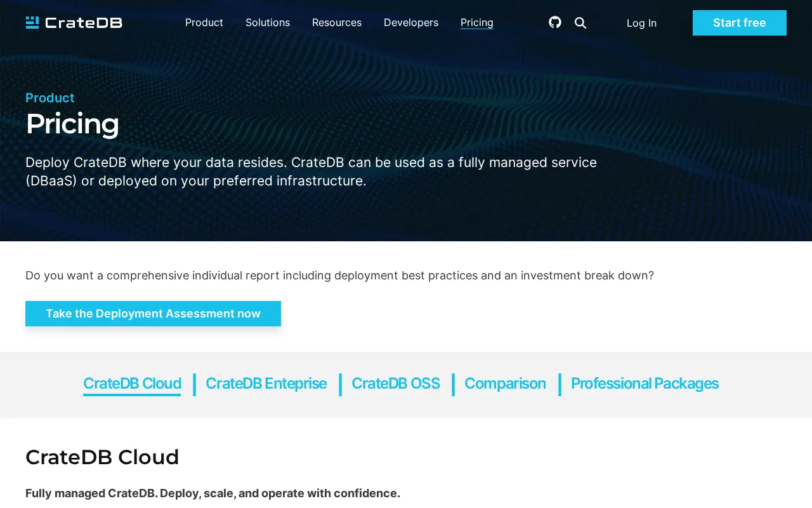Screen dimensions: 812x508
Task: Click the CrateDB Cloud section heading
Action: [102, 457]
